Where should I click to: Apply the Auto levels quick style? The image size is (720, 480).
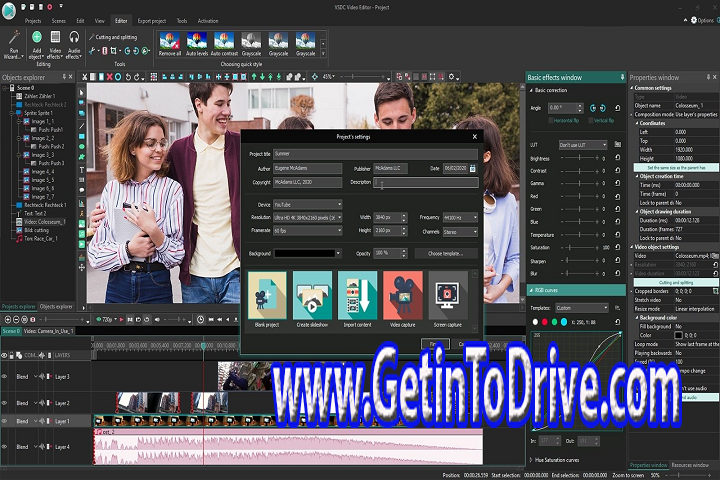[197, 44]
